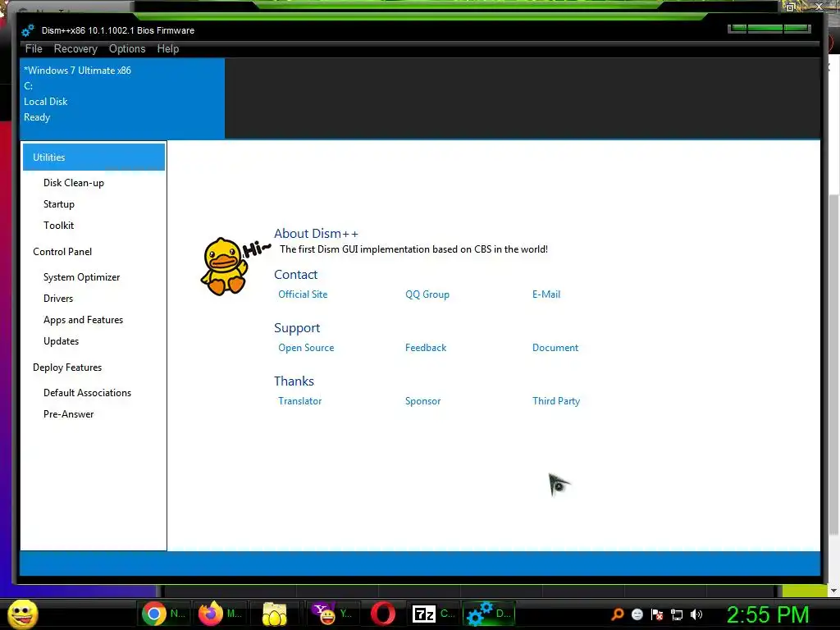Open Default Associations
Viewport: 840px width, 630px height.
[x=87, y=393]
